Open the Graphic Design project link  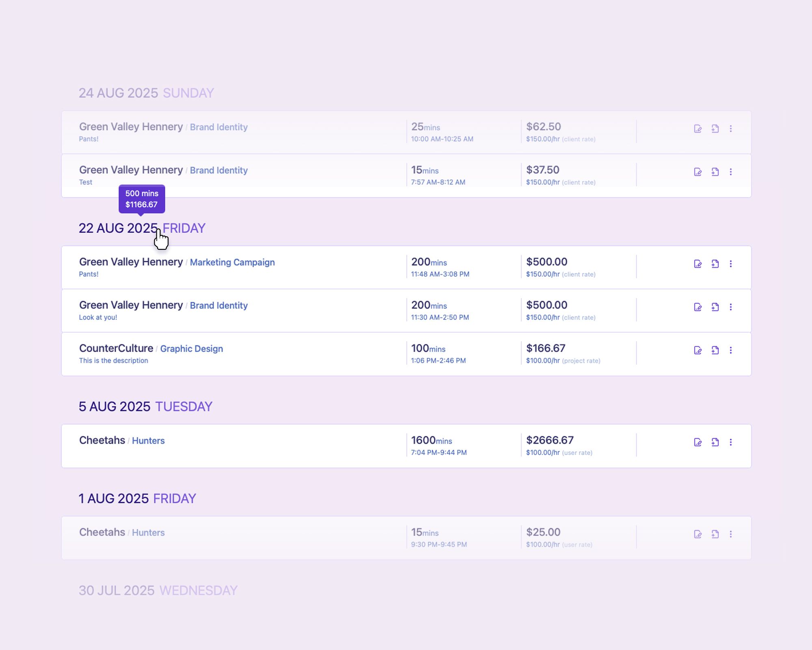coord(191,349)
